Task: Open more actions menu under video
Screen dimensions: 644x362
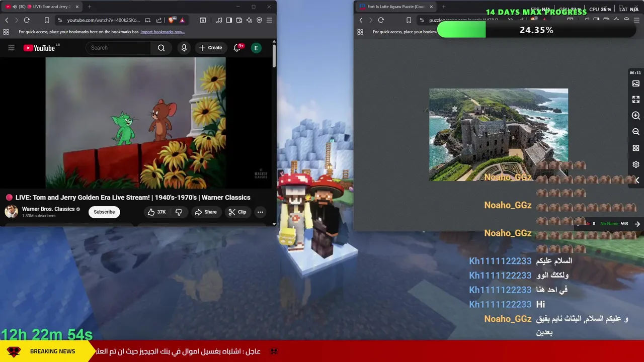Action: tap(260, 212)
